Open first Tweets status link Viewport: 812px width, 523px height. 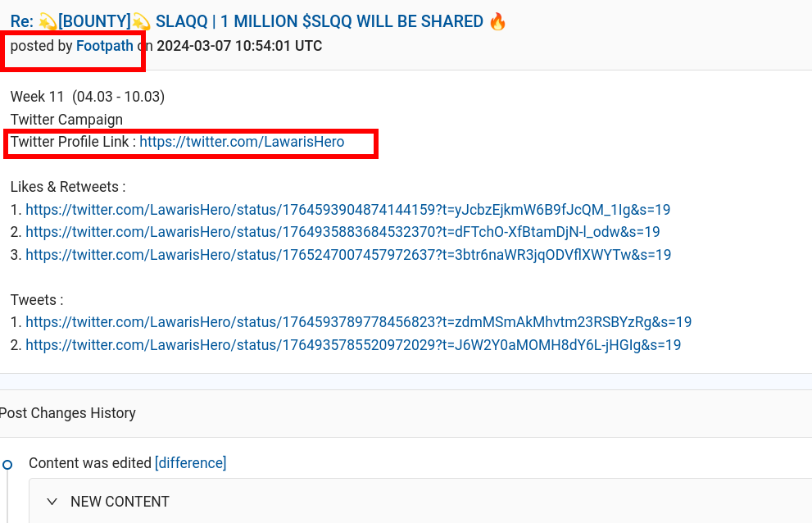[358, 322]
